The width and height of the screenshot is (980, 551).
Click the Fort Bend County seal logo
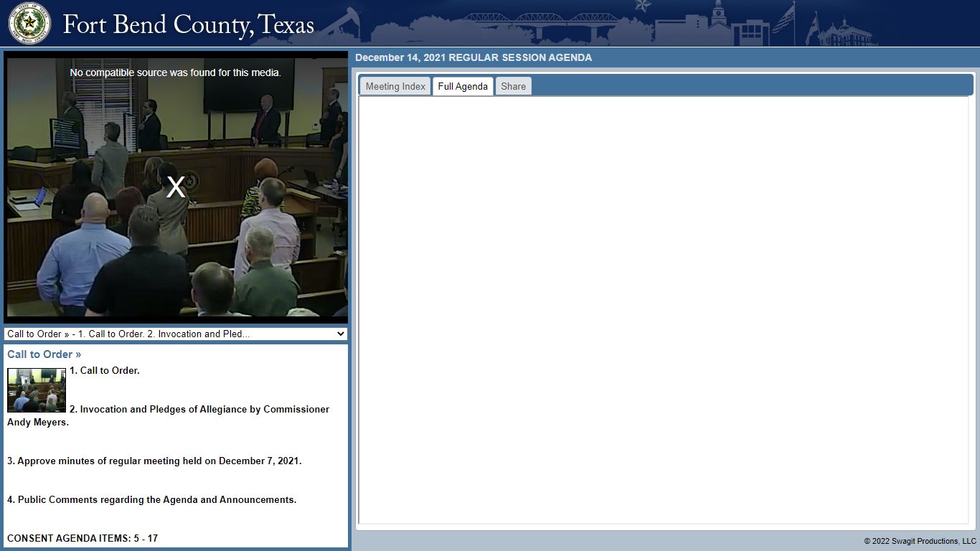click(x=29, y=23)
